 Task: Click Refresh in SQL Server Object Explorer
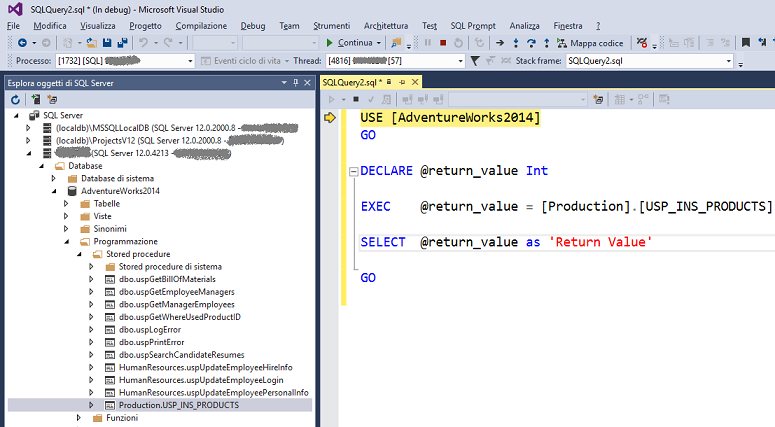coord(15,99)
